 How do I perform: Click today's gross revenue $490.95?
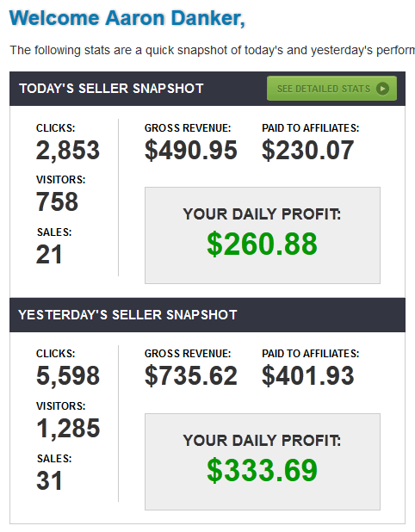point(190,151)
